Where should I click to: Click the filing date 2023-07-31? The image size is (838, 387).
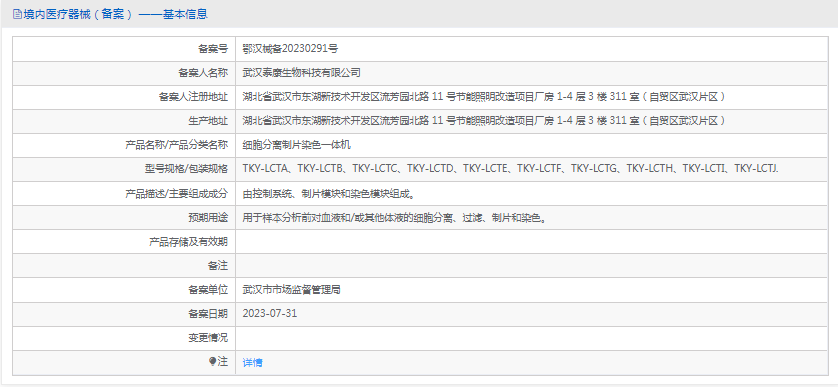tap(269, 314)
